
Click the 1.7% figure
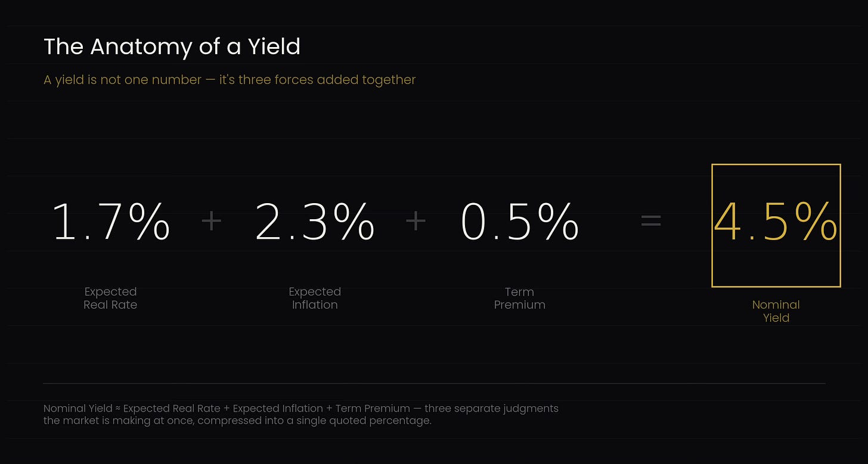[111, 222]
